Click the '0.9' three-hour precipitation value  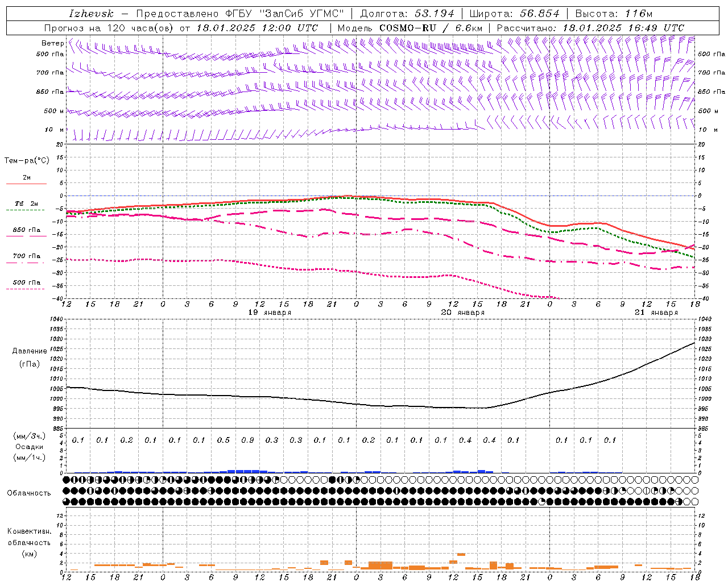[x=247, y=440]
